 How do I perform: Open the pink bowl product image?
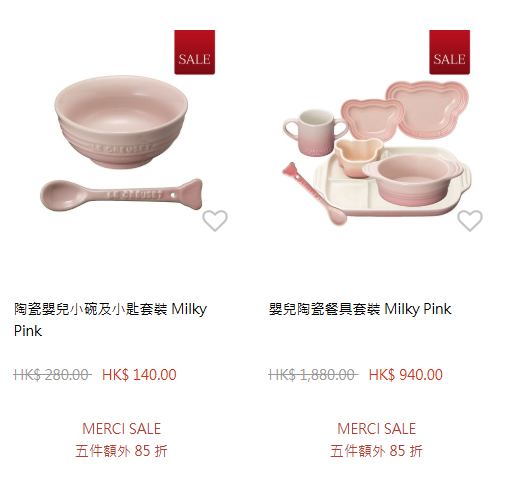coord(121,122)
